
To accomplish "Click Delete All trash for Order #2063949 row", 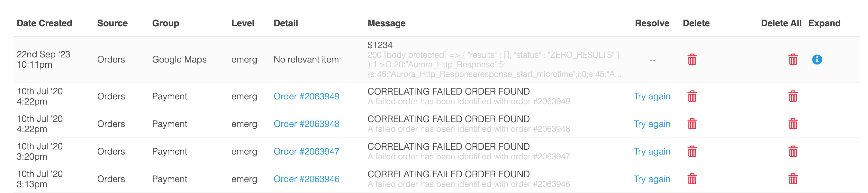I will (x=793, y=96).
